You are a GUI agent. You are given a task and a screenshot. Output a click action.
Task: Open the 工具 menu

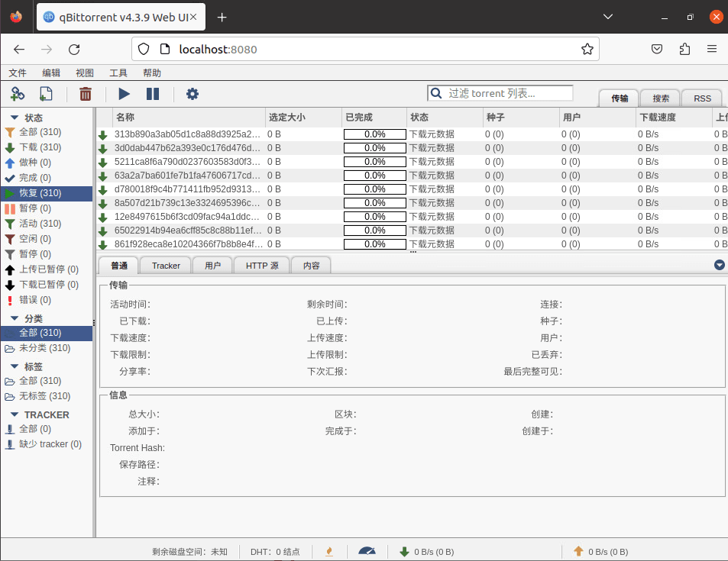118,73
